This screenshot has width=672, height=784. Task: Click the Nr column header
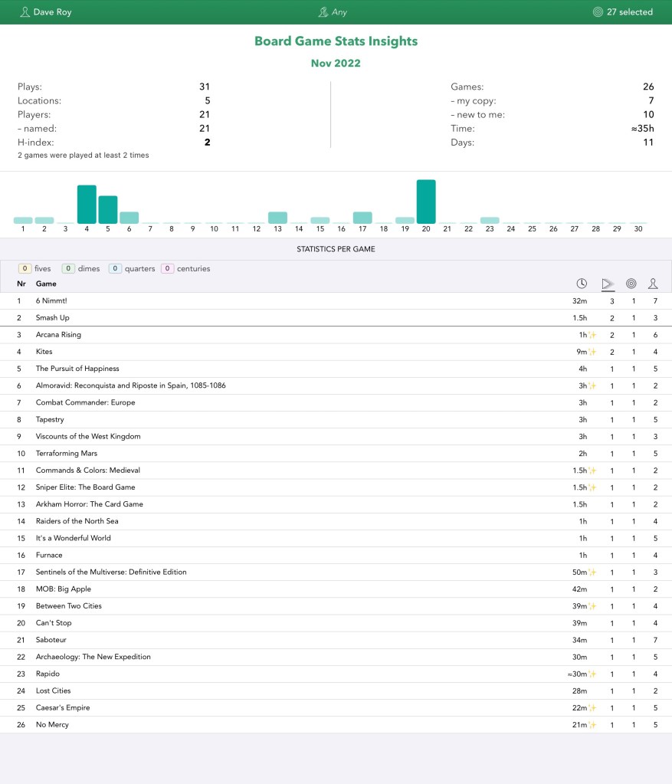point(21,284)
